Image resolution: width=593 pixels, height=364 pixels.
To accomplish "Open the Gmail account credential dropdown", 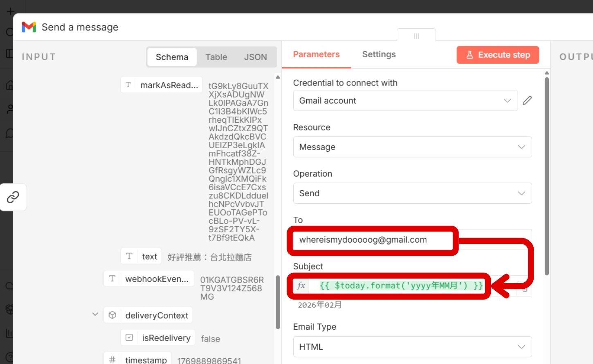I will pyautogui.click(x=405, y=101).
